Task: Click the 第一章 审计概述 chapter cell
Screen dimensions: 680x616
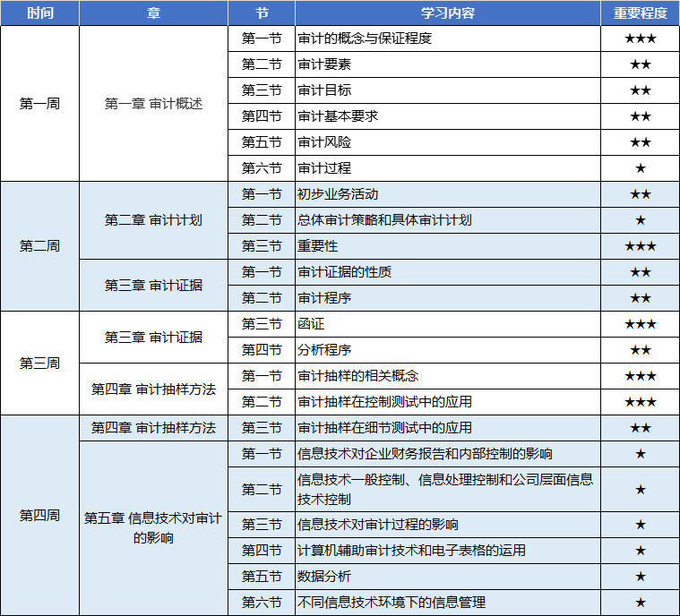Action: coord(153,104)
